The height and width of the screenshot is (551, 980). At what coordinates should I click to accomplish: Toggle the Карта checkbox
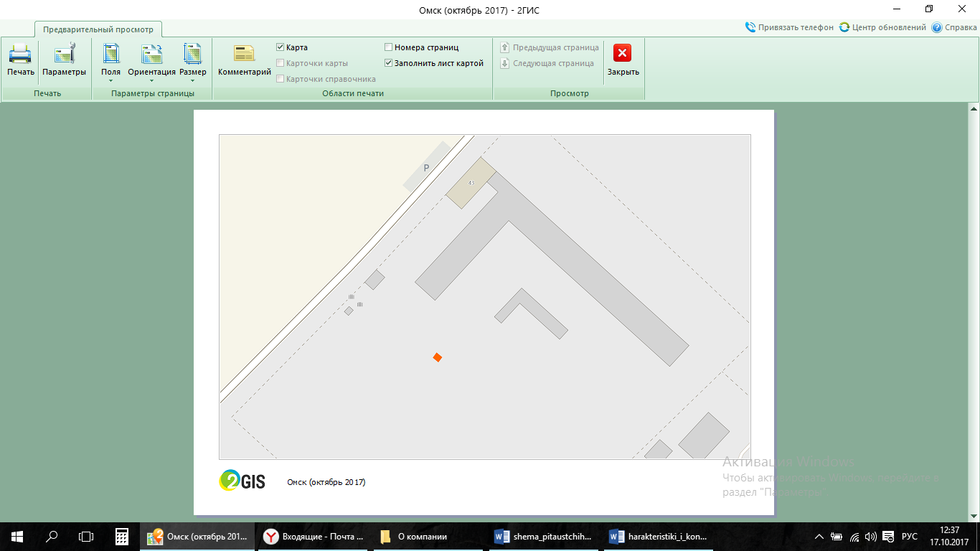(x=281, y=47)
